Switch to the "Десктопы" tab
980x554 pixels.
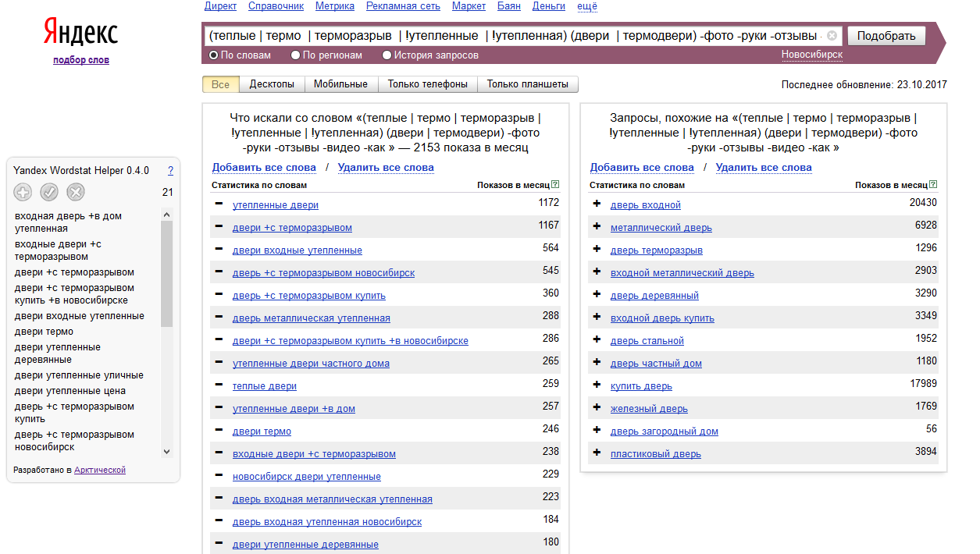272,84
